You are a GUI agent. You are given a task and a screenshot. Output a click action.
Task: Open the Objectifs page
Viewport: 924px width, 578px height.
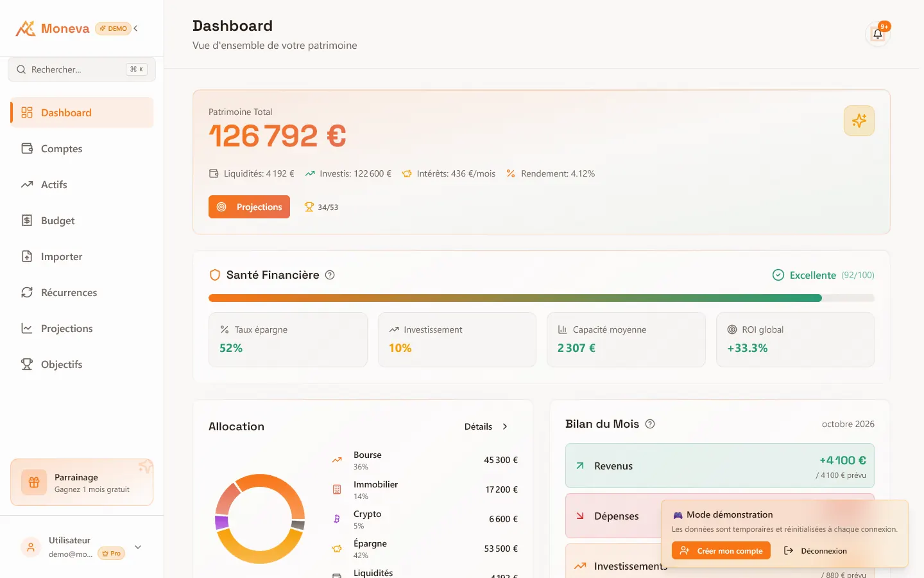point(82,364)
